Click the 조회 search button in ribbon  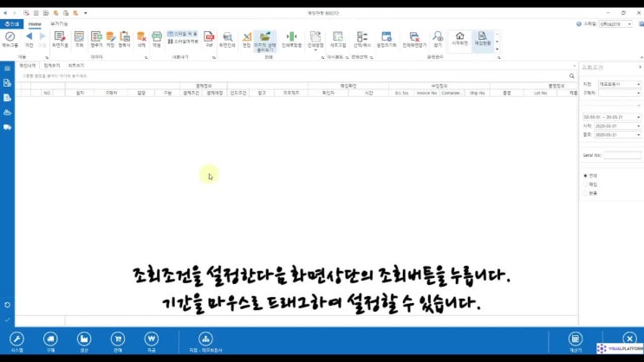coord(79,39)
